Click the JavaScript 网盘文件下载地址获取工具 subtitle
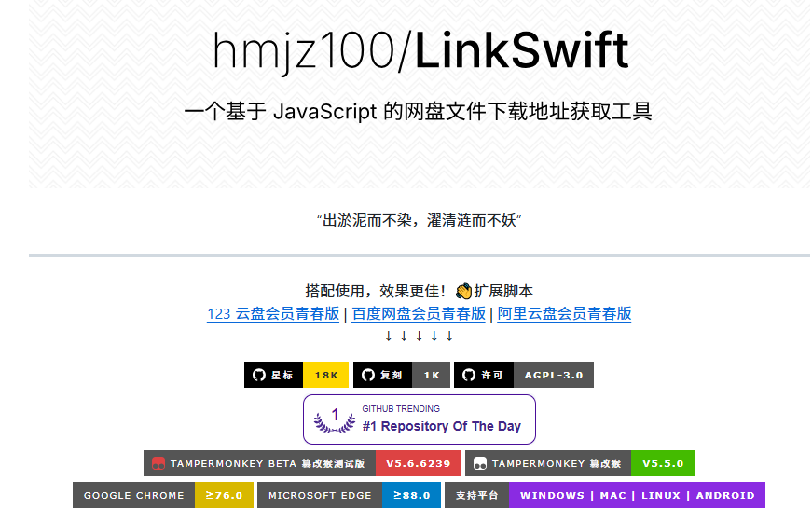The width and height of the screenshot is (812, 522). [418, 111]
